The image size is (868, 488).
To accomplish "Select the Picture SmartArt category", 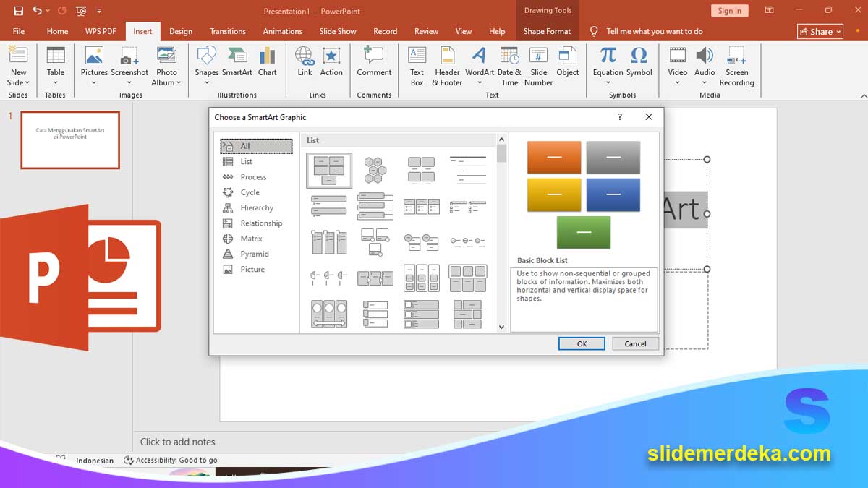I will click(256, 269).
